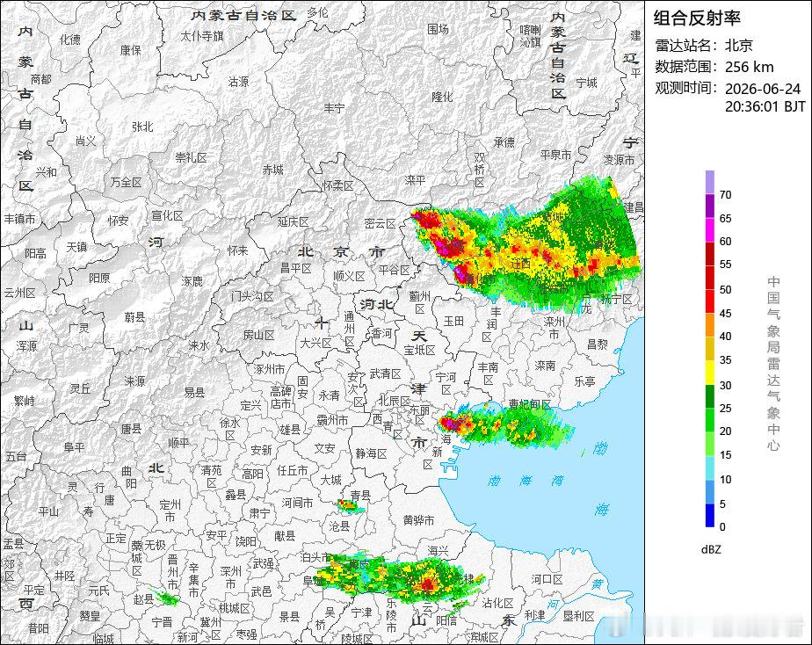Click the 围场 label
812x645 pixels.
pyautogui.click(x=439, y=30)
